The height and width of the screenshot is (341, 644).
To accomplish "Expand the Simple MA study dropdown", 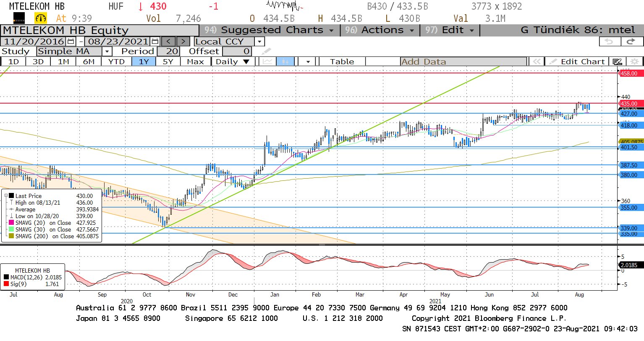I will pos(107,52).
